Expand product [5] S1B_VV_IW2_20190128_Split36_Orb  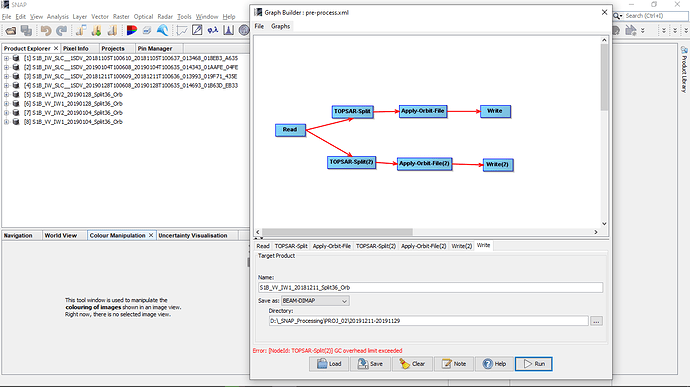(x=6, y=94)
